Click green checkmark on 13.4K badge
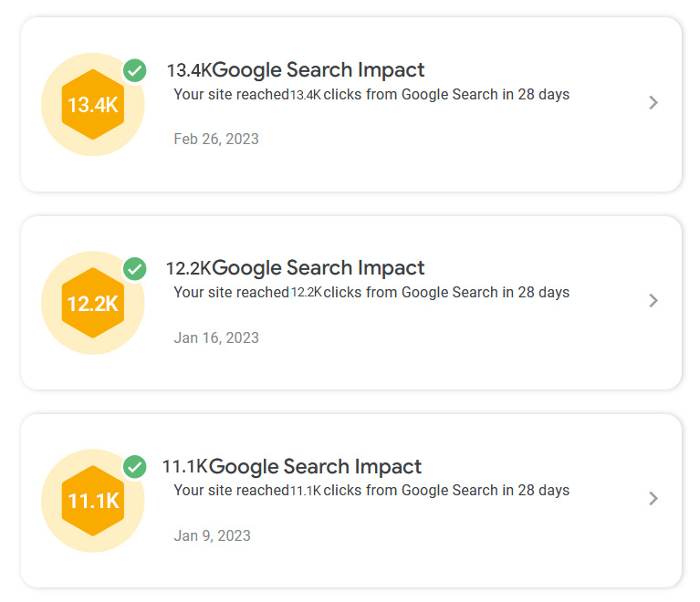Image resolution: width=700 pixels, height=602 pixels. pos(135,70)
